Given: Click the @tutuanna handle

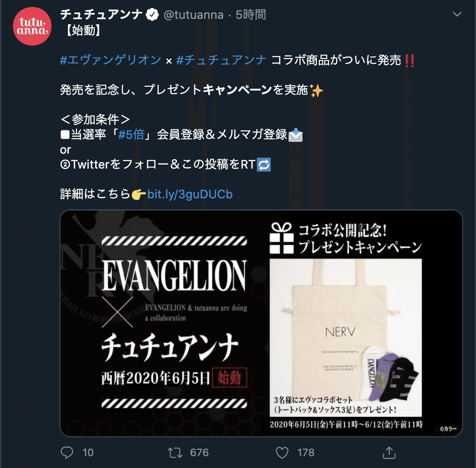Looking at the screenshot, I should point(193,14).
